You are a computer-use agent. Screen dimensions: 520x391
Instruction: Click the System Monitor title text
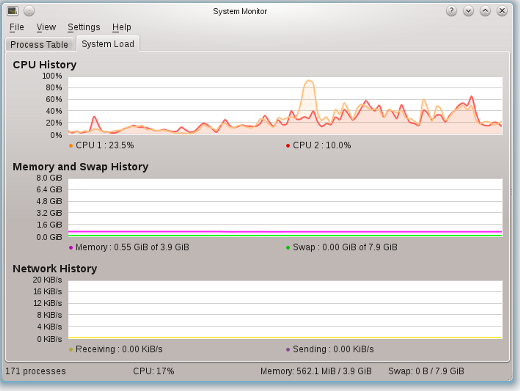[x=240, y=11]
